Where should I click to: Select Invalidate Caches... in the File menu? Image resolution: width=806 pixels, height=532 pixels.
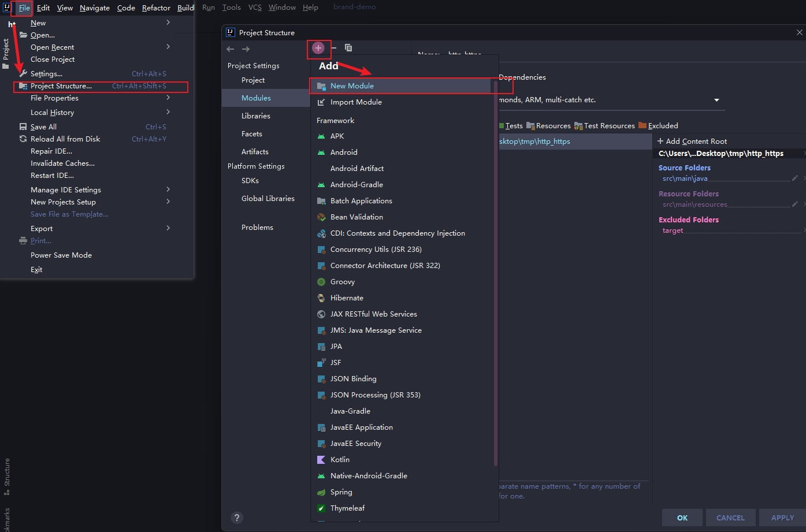[x=62, y=163]
